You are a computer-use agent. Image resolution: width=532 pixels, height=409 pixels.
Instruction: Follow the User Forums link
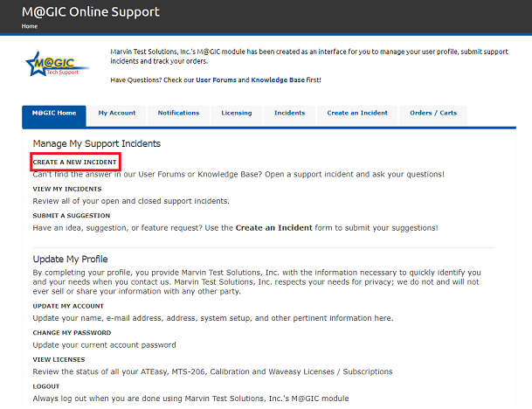pos(216,80)
